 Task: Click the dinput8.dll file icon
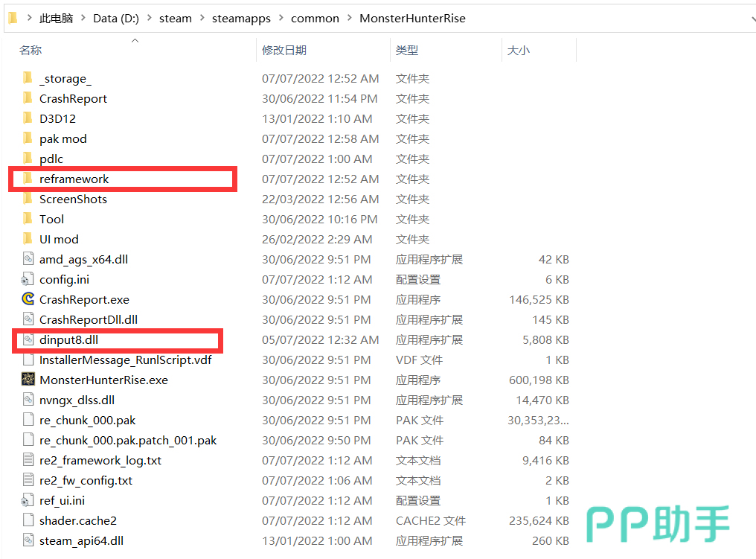[28, 339]
